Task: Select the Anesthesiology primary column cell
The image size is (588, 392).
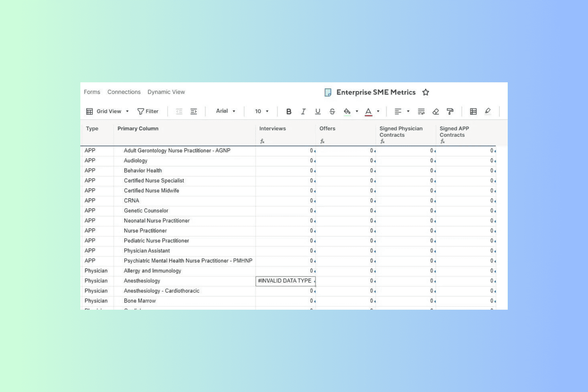Action: [185, 281]
